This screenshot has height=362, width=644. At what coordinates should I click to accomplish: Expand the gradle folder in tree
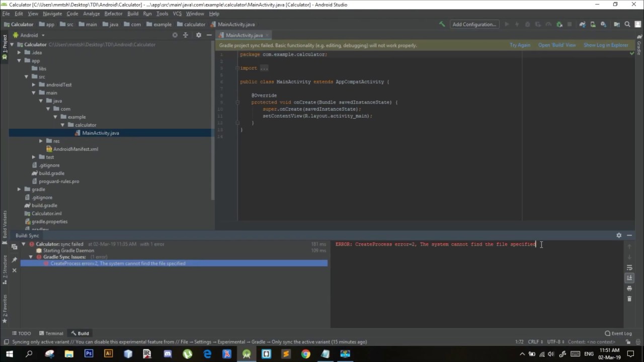(x=19, y=189)
